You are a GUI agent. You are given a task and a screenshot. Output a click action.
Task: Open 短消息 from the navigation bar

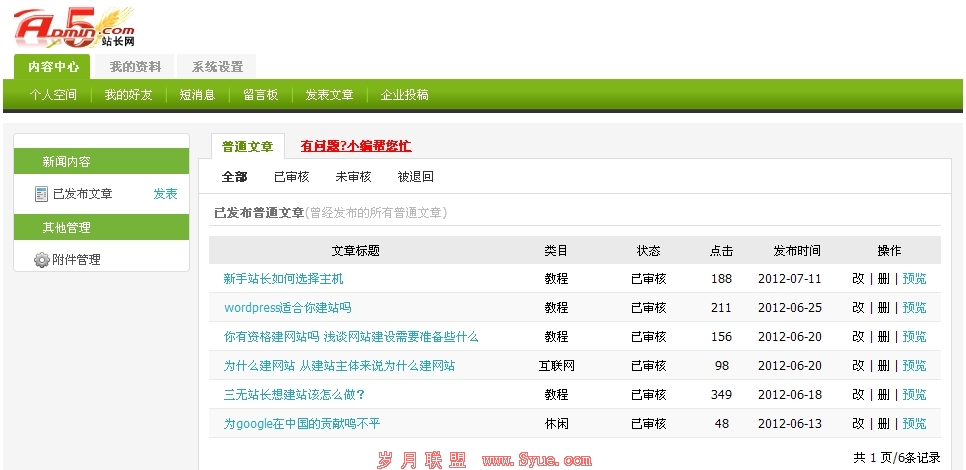click(197, 95)
